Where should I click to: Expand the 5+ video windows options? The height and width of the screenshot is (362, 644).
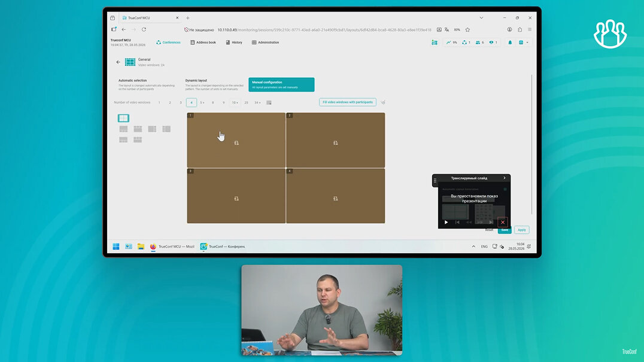[202, 102]
